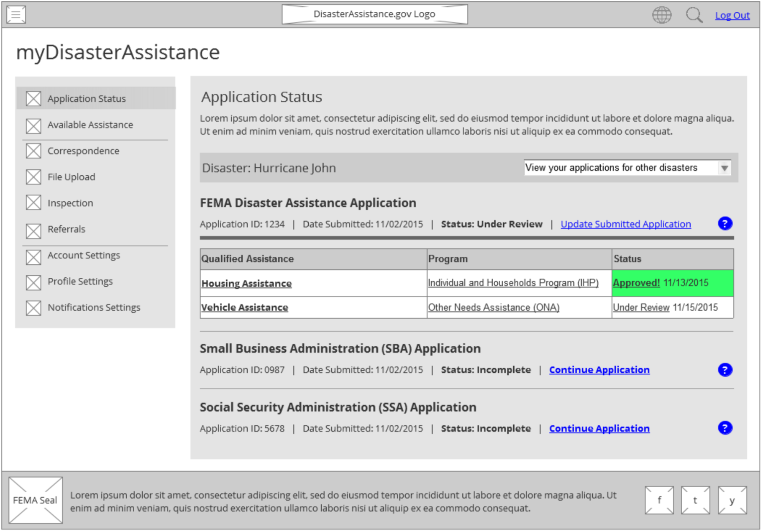The width and height of the screenshot is (763, 532).
Task: Go to Correspondence section
Action: 83,151
